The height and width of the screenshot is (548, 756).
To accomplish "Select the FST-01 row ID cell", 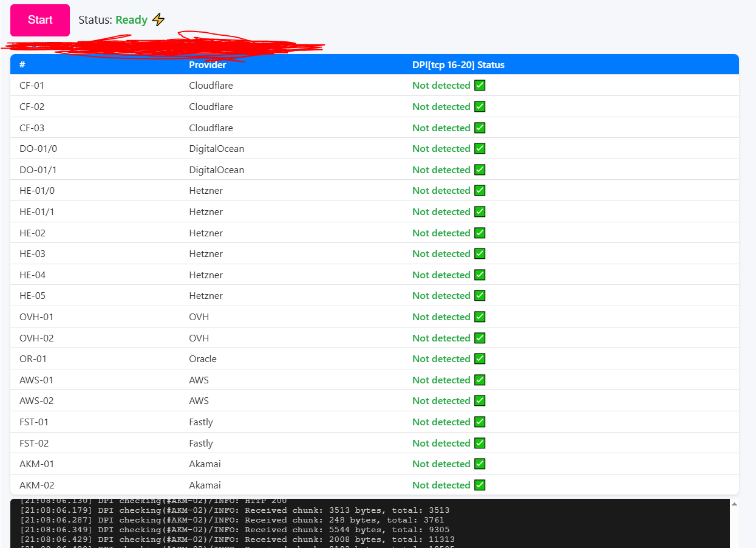I will click(x=34, y=422).
